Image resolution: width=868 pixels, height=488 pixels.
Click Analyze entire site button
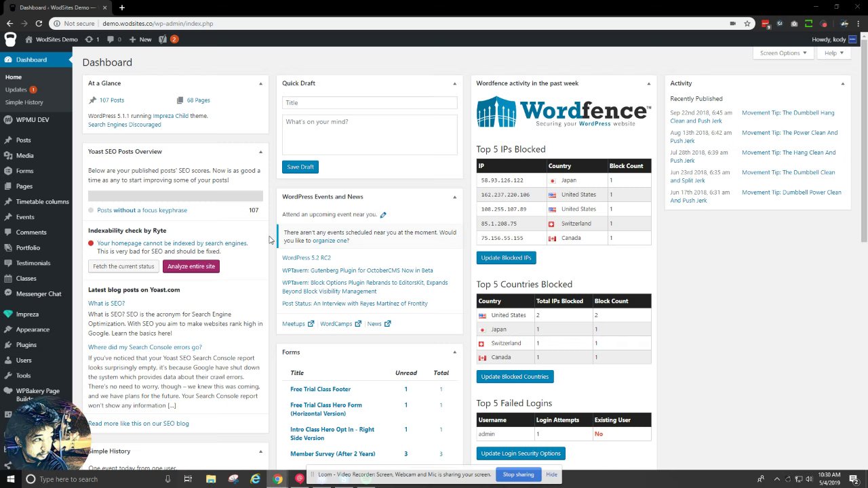(191, 266)
